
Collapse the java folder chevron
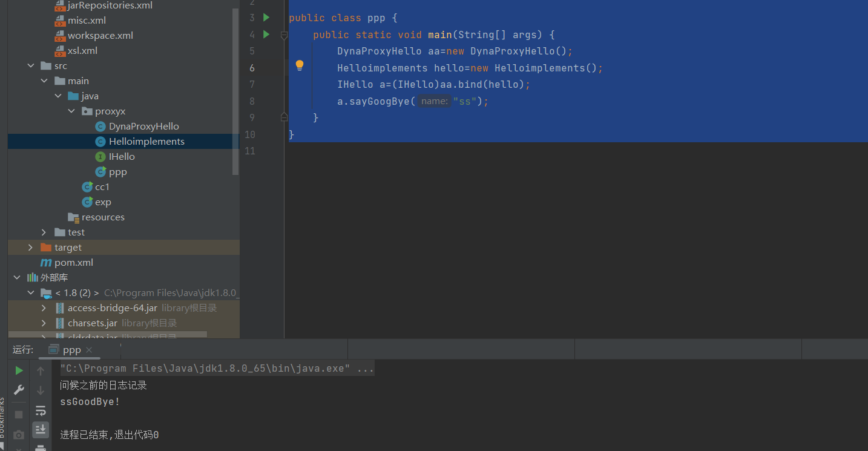pyautogui.click(x=58, y=96)
